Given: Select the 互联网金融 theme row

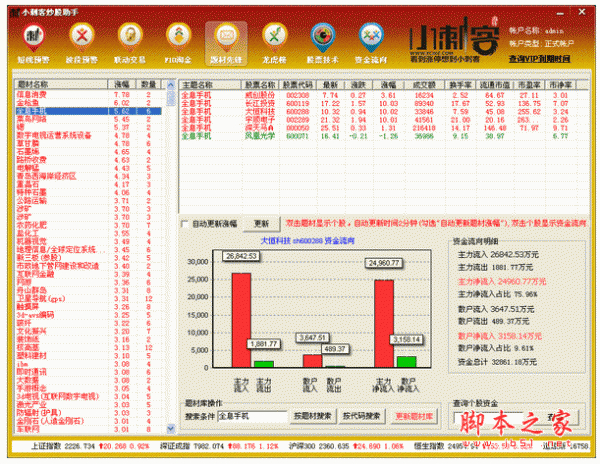Looking at the screenshot, I should [88, 274].
